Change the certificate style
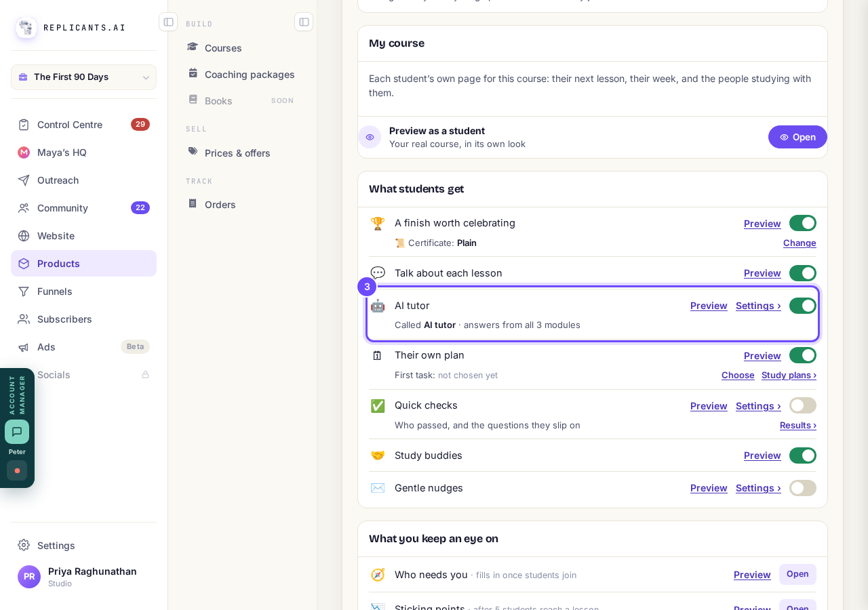The width and height of the screenshot is (868, 610). click(x=800, y=243)
